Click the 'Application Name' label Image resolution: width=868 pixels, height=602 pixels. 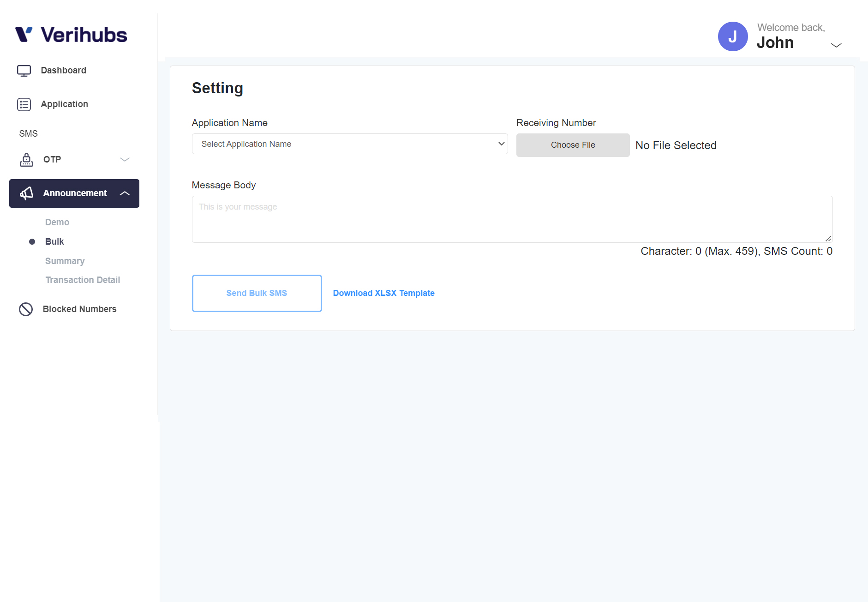230,123
